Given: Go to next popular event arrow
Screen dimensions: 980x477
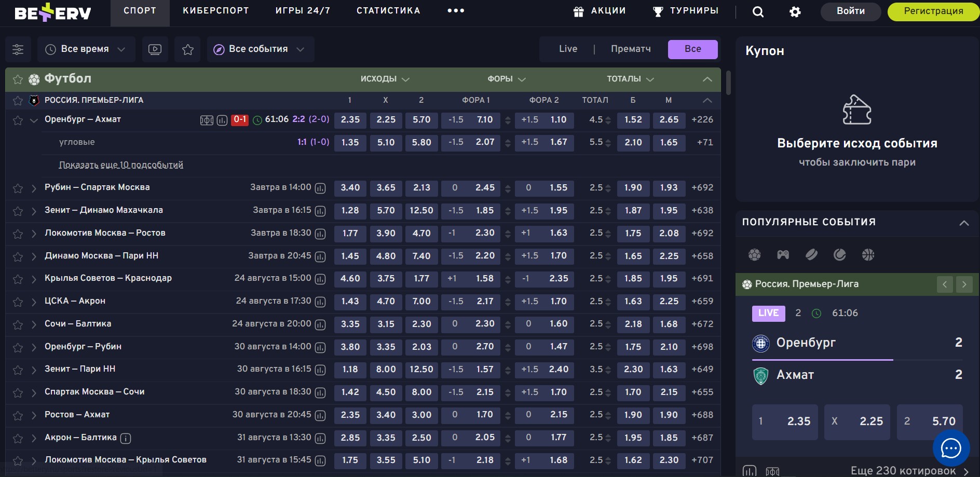Looking at the screenshot, I should [x=964, y=284].
